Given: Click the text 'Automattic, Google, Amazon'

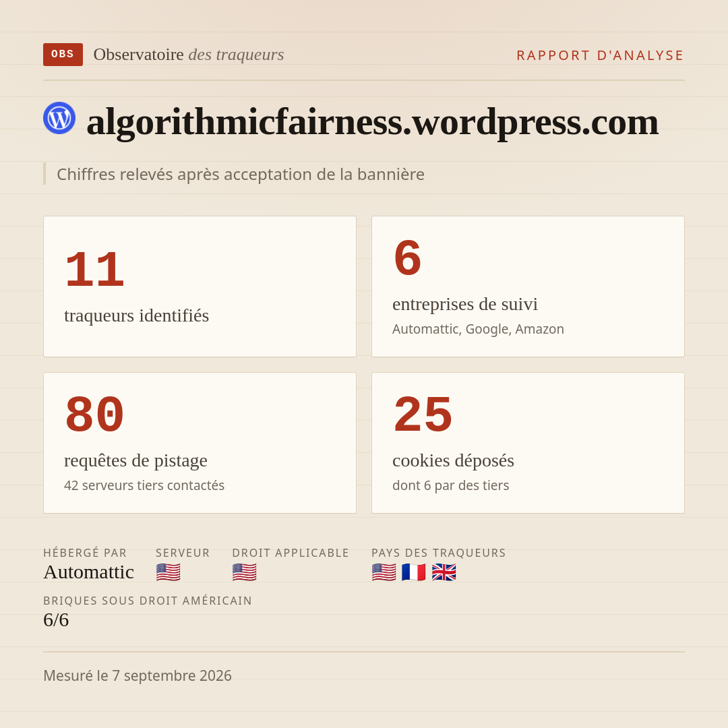Looking at the screenshot, I should coord(478,329).
